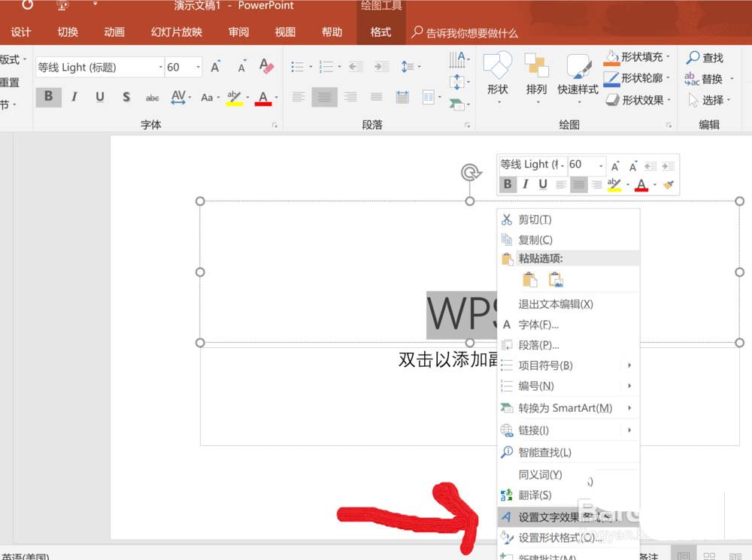Open the 帮助 (Help) tab
Image resolution: width=752 pixels, height=560 pixels.
[332, 32]
